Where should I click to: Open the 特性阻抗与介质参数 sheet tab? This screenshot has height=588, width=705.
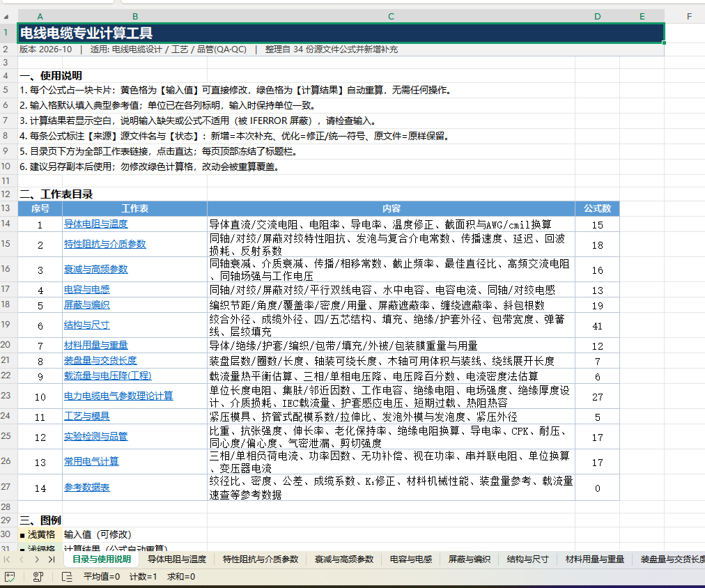tap(261, 559)
